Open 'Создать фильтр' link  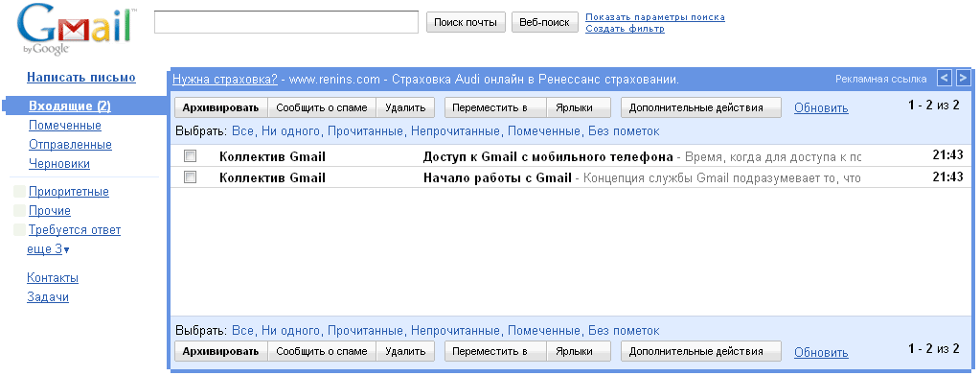(x=625, y=29)
